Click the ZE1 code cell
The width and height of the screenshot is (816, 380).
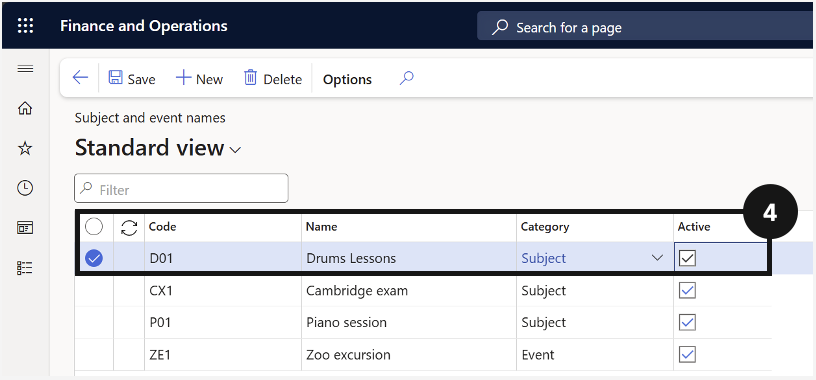[223, 355]
